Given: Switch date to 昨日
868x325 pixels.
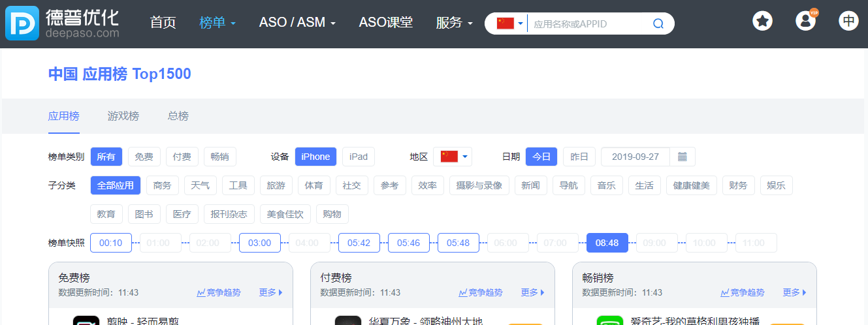Looking at the screenshot, I should tap(579, 157).
